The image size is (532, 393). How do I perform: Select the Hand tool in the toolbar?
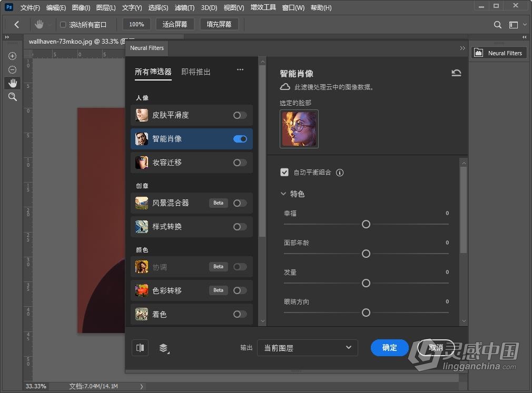pos(12,83)
